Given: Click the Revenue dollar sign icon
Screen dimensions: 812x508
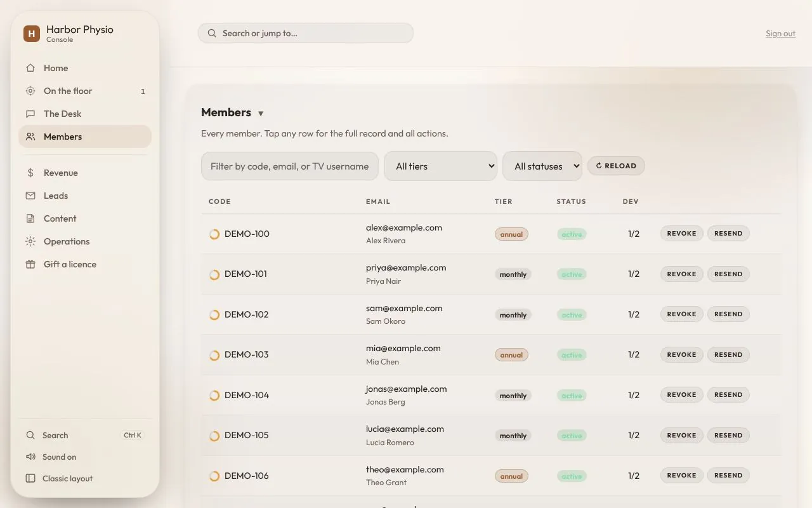Looking at the screenshot, I should point(30,173).
